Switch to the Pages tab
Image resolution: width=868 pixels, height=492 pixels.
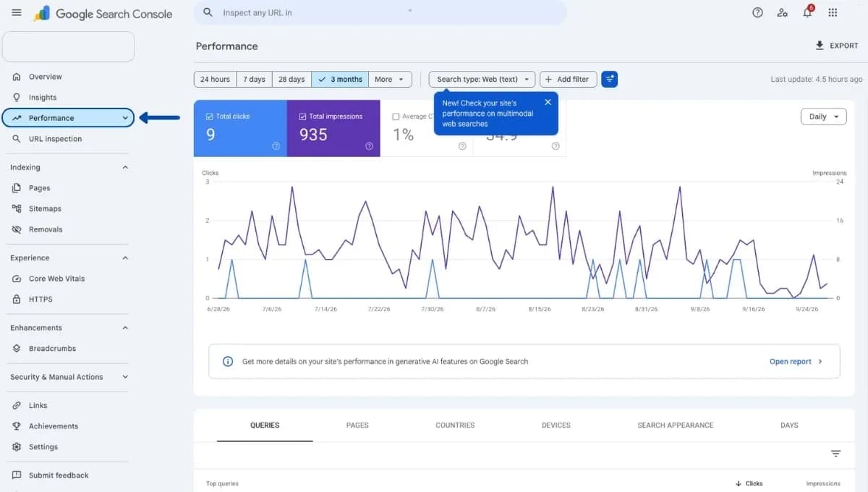357,425
